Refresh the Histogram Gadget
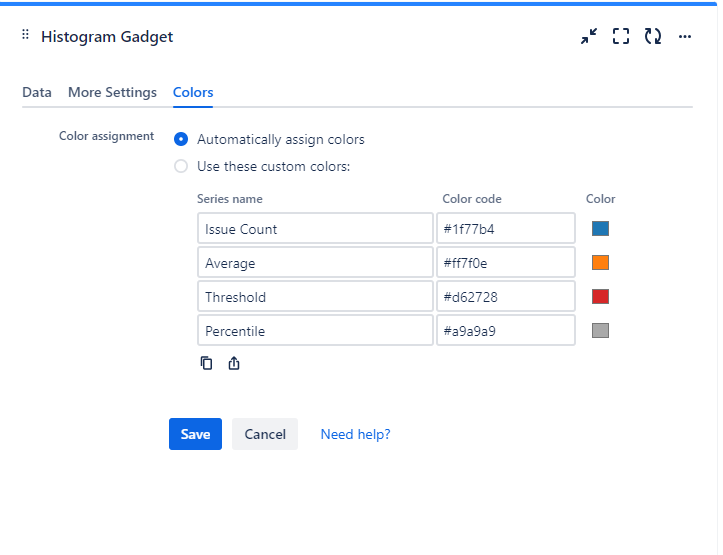 [x=653, y=37]
